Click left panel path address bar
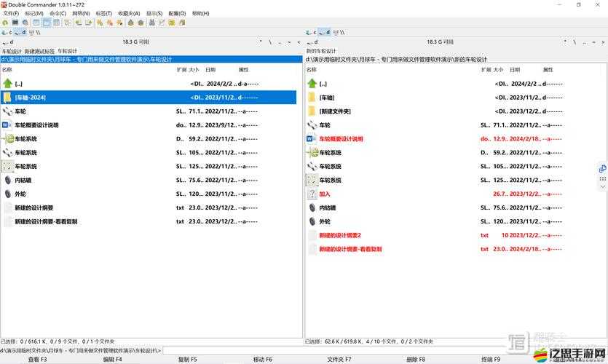Screen dimensions: 608x364 coord(151,59)
